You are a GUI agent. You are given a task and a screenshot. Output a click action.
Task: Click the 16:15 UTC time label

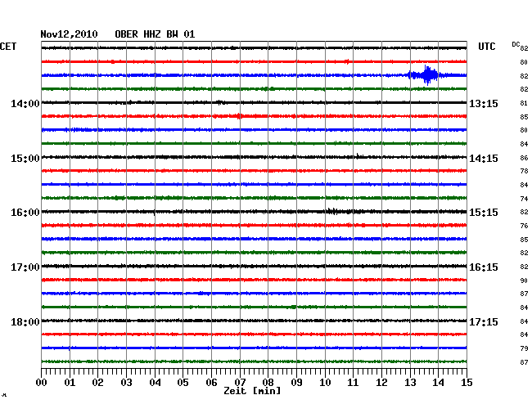[x=484, y=267]
